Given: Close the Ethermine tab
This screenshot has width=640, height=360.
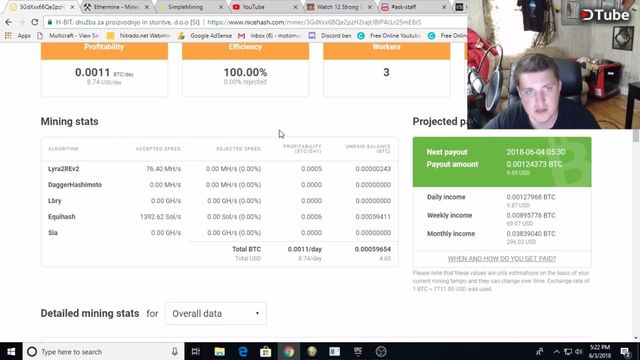Looking at the screenshot, I should coord(147,7).
